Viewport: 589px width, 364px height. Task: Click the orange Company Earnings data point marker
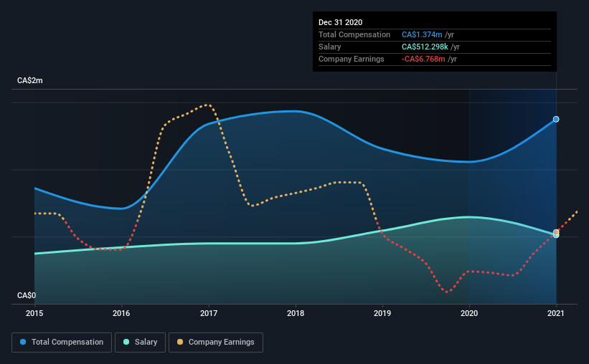[556, 233]
